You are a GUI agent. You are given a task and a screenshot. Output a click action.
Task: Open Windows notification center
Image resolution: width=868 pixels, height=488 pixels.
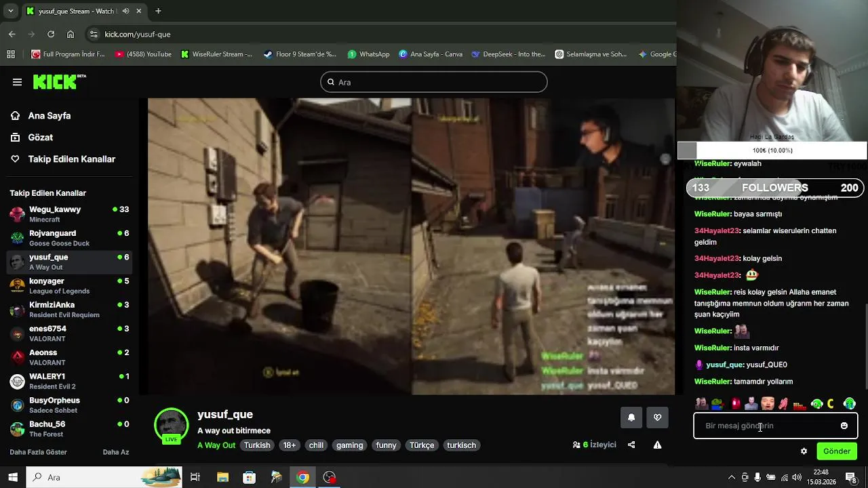coord(850,477)
